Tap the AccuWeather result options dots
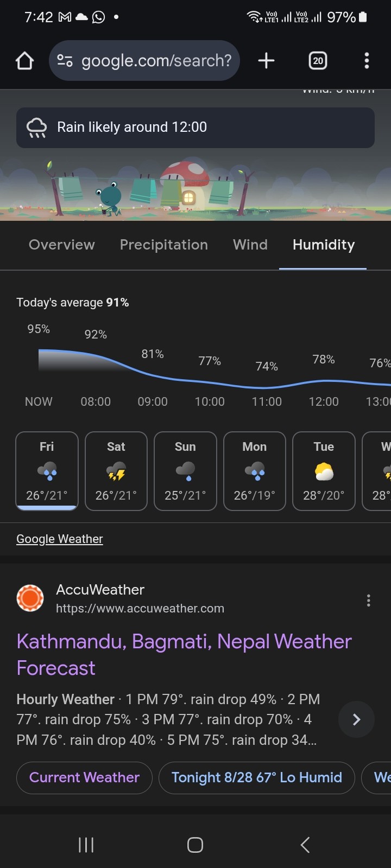The height and width of the screenshot is (868, 391). click(x=368, y=600)
